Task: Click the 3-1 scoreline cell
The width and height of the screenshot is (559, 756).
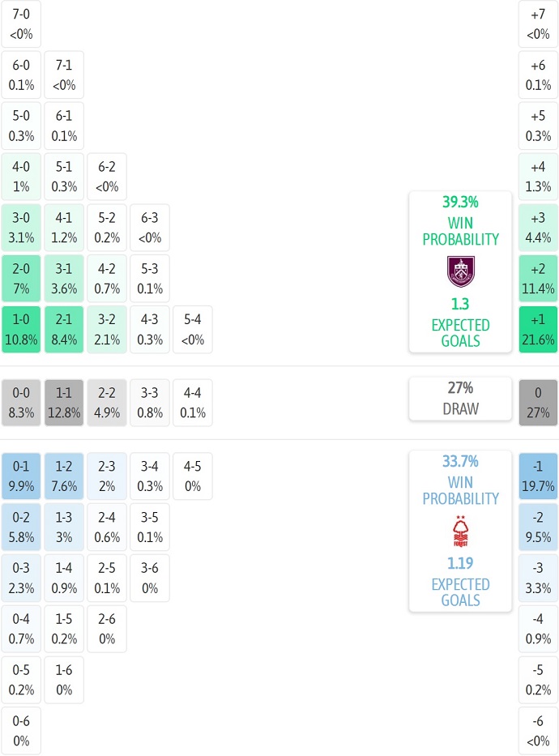Action: coord(64,279)
